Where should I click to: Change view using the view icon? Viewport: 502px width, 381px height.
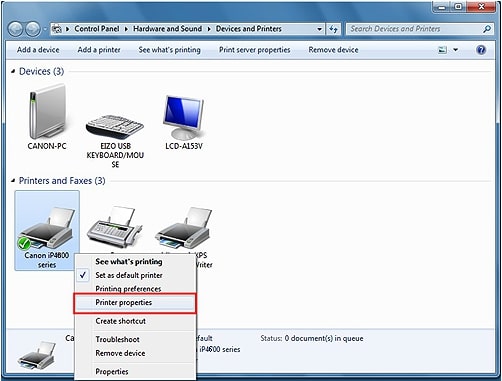pyautogui.click(x=442, y=50)
